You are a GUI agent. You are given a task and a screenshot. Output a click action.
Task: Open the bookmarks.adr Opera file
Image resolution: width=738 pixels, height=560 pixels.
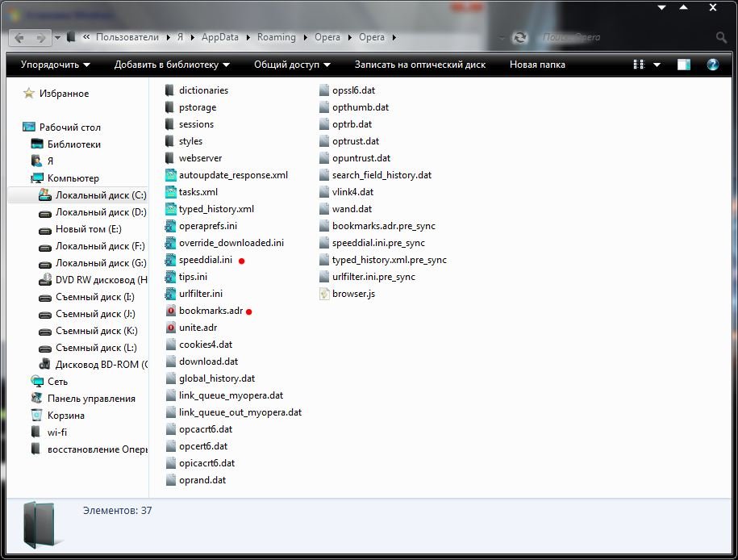coord(210,311)
